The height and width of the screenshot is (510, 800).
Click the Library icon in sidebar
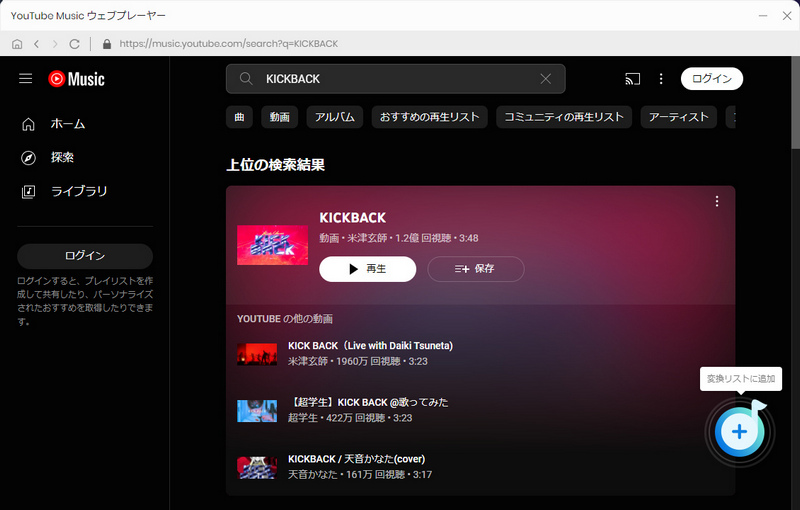click(x=28, y=192)
